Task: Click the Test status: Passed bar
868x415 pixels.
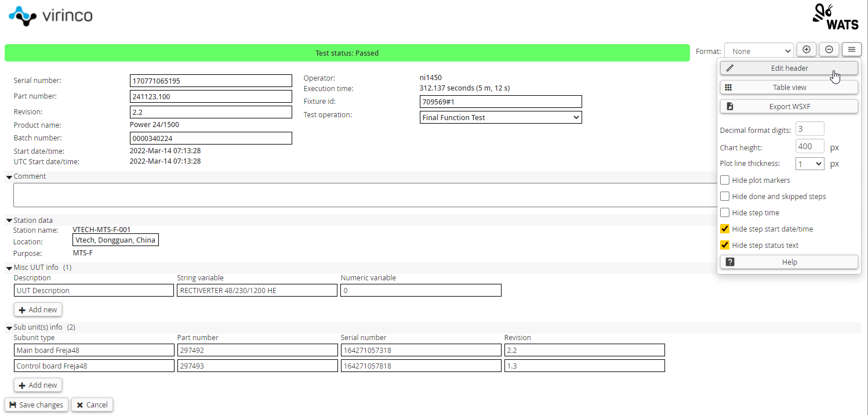Action: coord(347,53)
